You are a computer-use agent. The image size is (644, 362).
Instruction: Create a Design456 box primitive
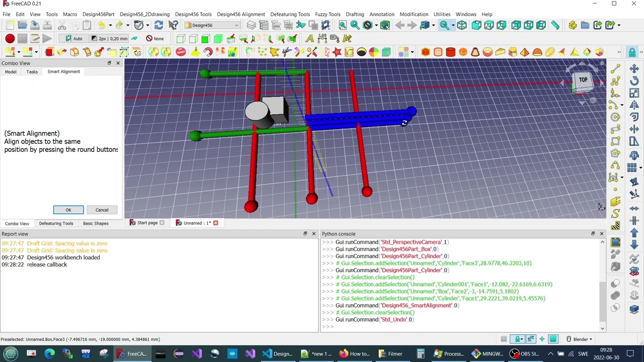[x=426, y=52]
